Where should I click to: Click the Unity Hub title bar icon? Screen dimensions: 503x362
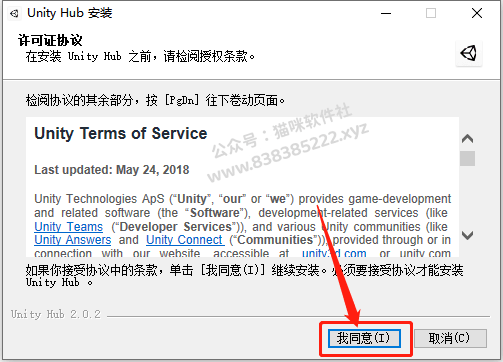[x=14, y=14]
